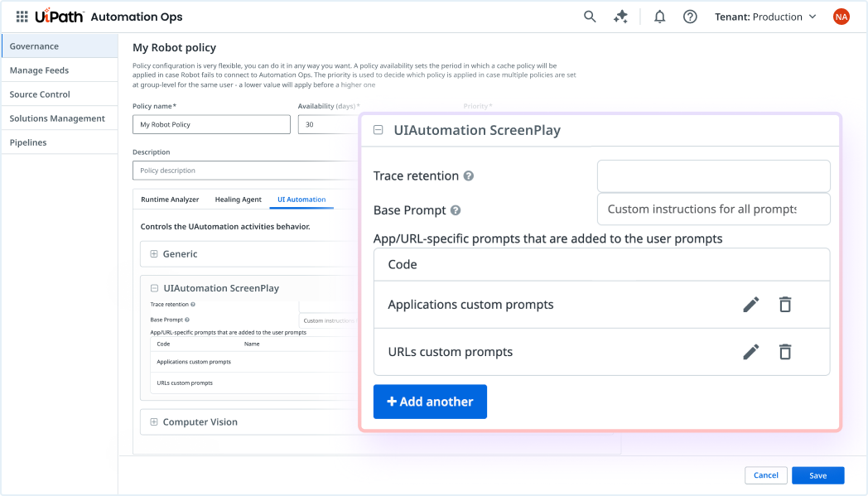Open the help question mark icon
868x496 pixels.
690,17
